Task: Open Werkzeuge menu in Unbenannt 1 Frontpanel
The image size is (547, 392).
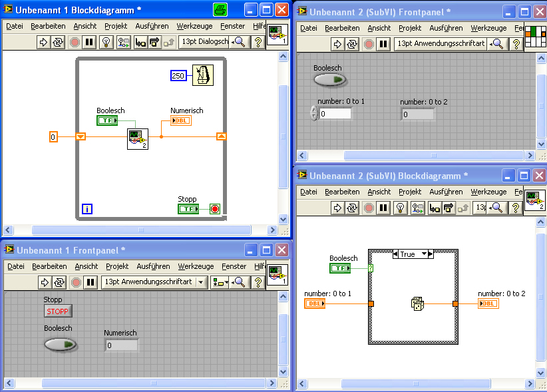Action: tap(196, 266)
